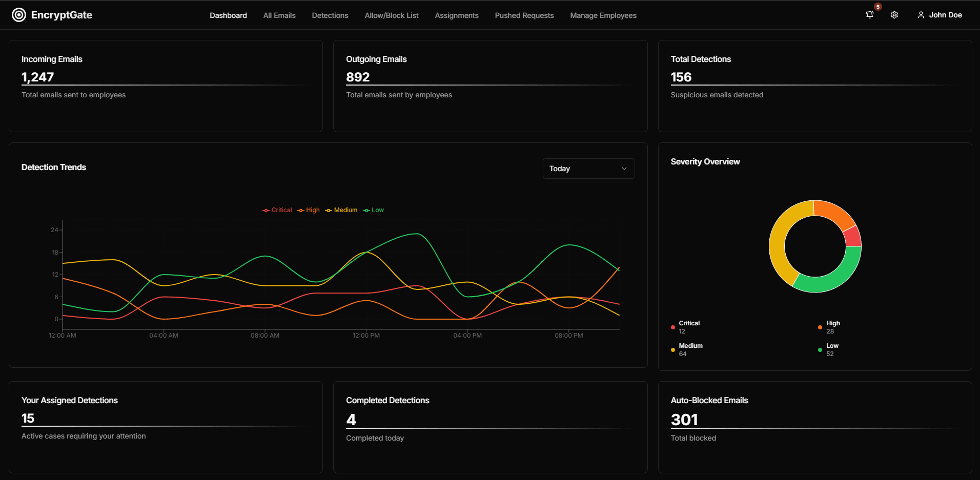980x480 pixels.
Task: Click the orange dot beside High 28
Action: pyautogui.click(x=820, y=327)
